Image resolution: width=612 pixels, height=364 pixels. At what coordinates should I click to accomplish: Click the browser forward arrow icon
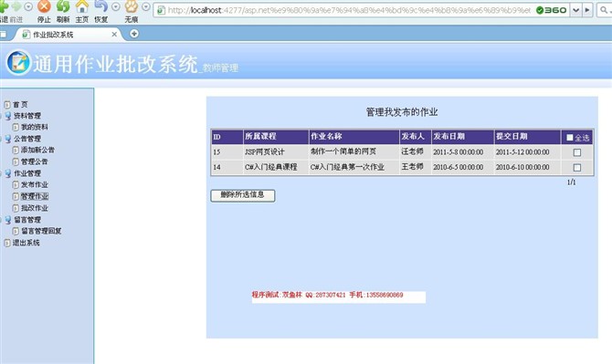point(16,6)
